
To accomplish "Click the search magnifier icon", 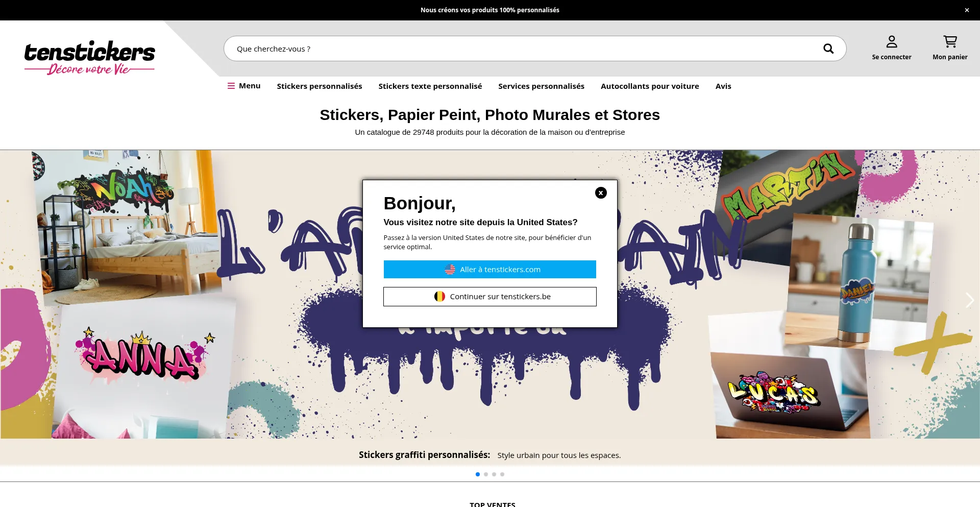I will (828, 49).
